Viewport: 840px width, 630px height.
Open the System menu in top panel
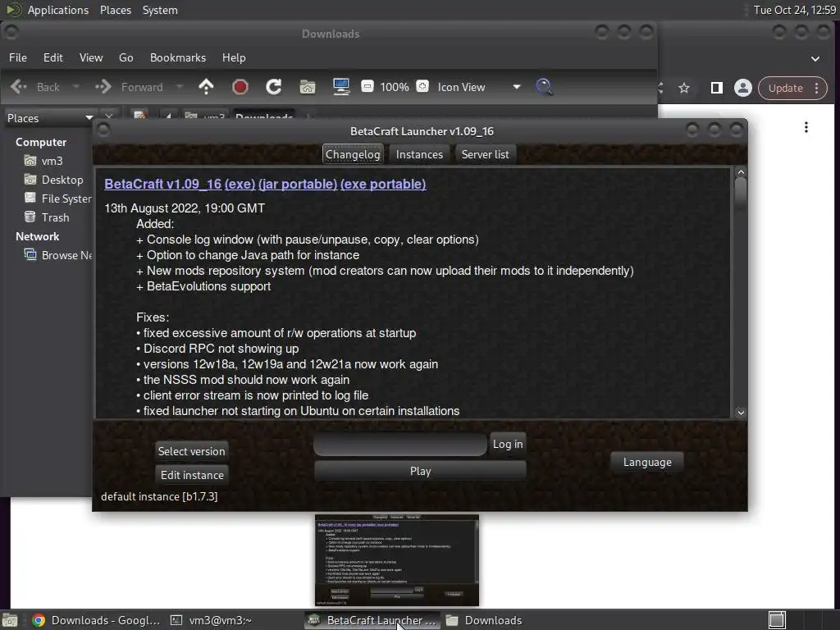(160, 10)
